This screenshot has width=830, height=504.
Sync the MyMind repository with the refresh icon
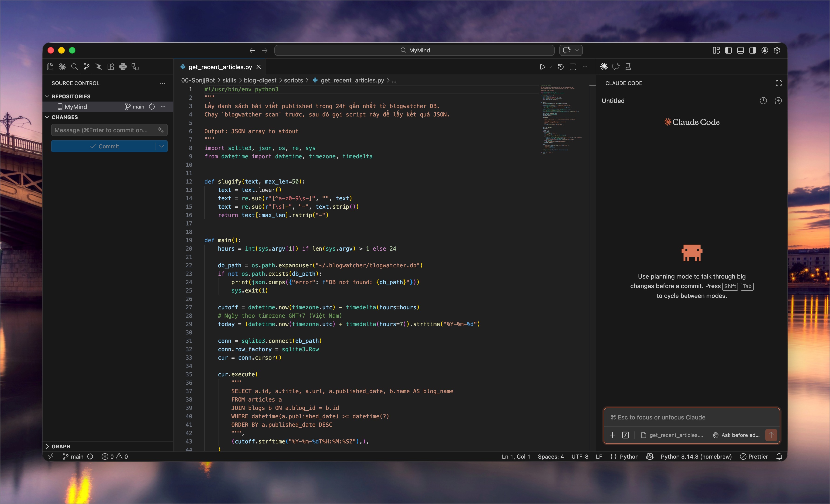[x=152, y=106]
